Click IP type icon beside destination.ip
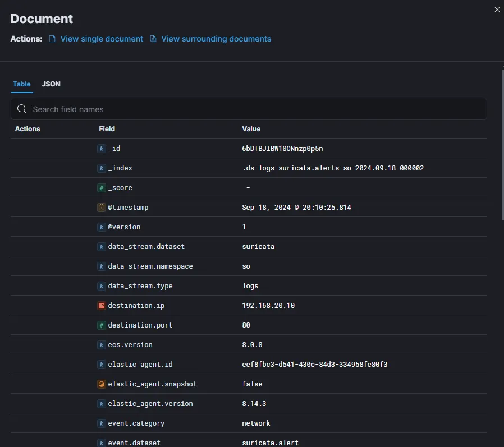This screenshot has width=504, height=447. click(102, 306)
